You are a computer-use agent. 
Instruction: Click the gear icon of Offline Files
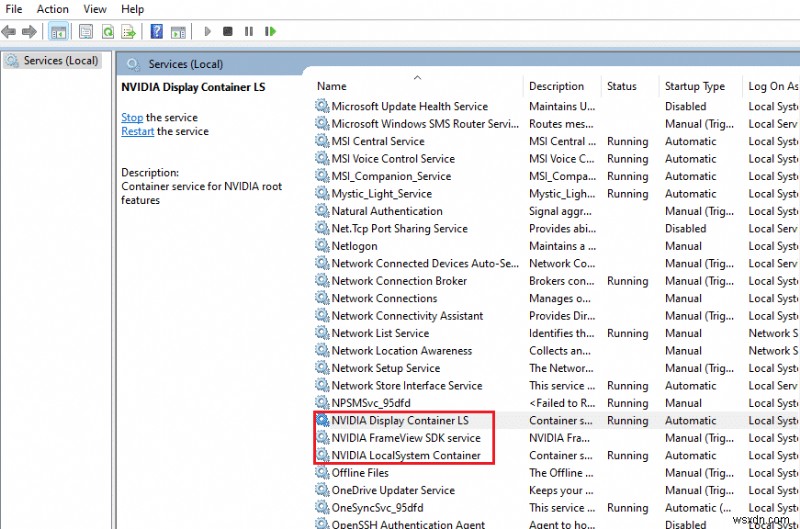[x=322, y=472]
